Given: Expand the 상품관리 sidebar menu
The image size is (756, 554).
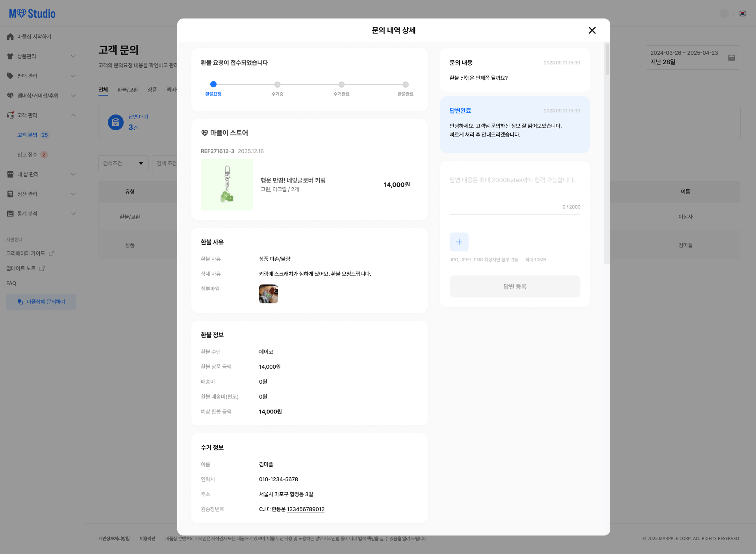Looking at the screenshot, I should 73,56.
